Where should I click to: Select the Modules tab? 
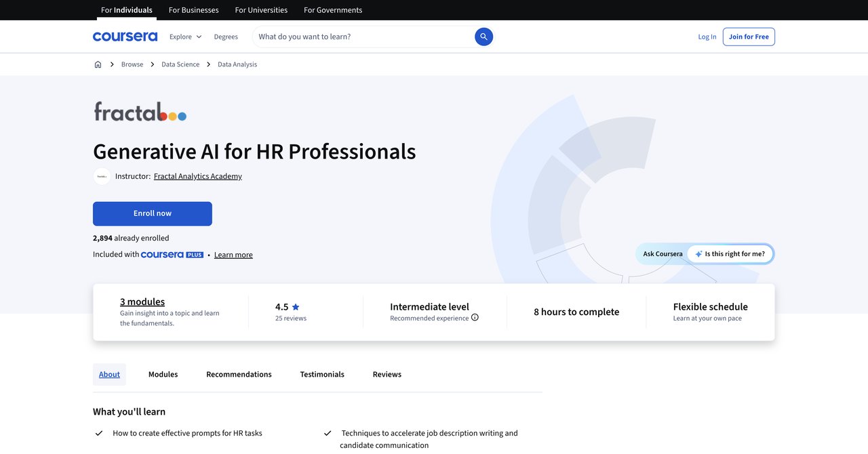pyautogui.click(x=163, y=375)
